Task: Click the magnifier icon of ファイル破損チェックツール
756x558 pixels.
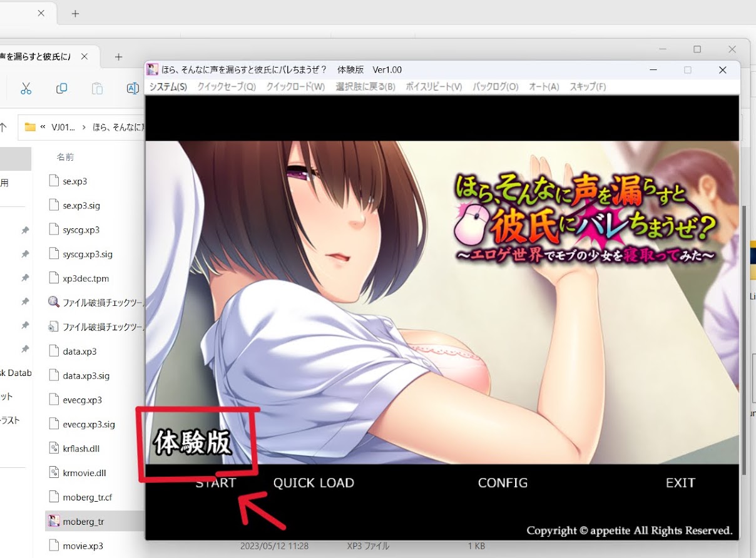Action: [54, 302]
